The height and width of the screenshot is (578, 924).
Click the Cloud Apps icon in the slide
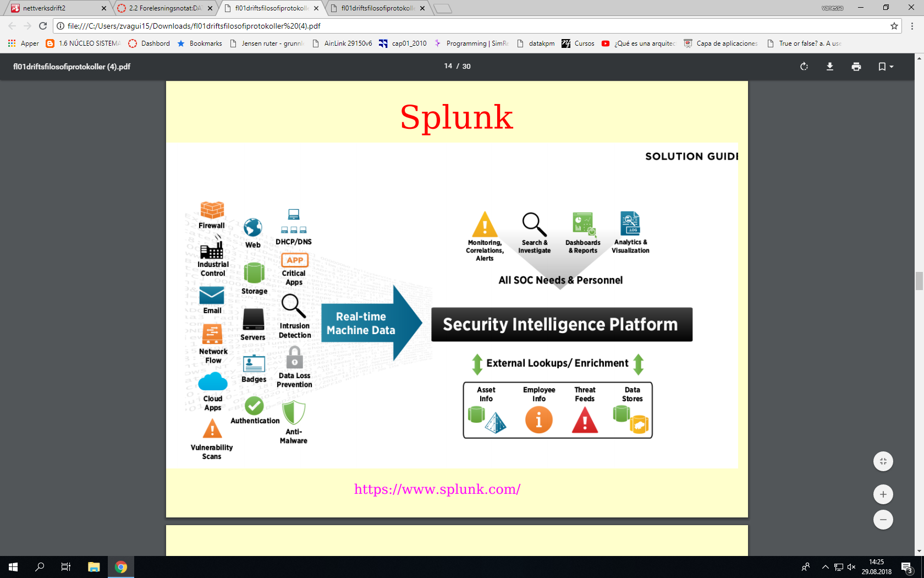[212, 382]
